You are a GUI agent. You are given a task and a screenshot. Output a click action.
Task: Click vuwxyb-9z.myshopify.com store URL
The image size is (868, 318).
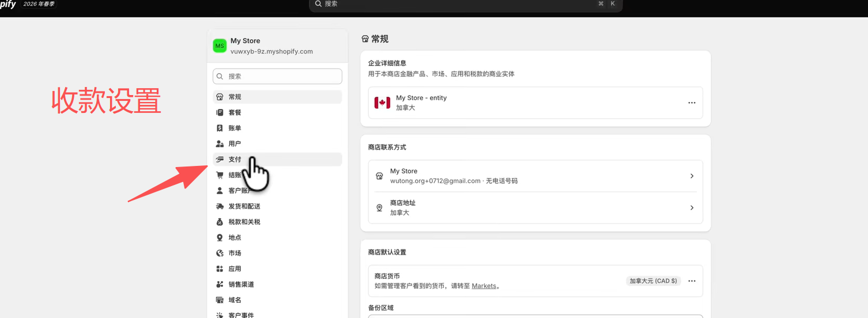pos(271,51)
